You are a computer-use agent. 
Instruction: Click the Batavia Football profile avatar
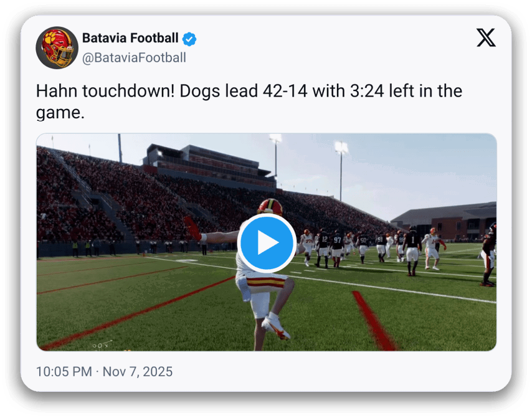57,47
